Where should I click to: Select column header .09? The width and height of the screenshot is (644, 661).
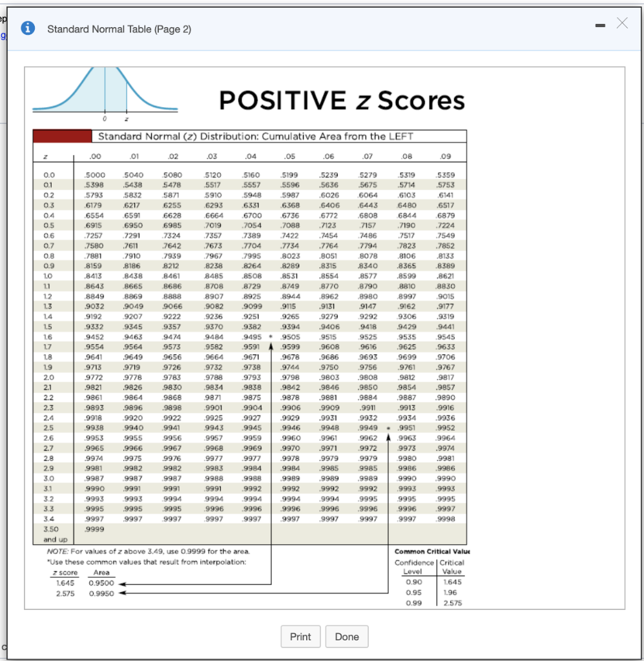[x=445, y=156]
